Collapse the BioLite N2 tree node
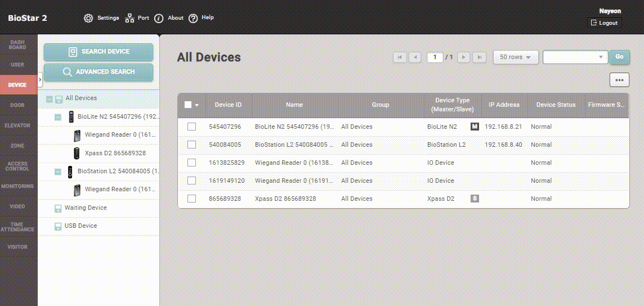Image resolution: width=644 pixels, height=306 pixels. [58, 117]
